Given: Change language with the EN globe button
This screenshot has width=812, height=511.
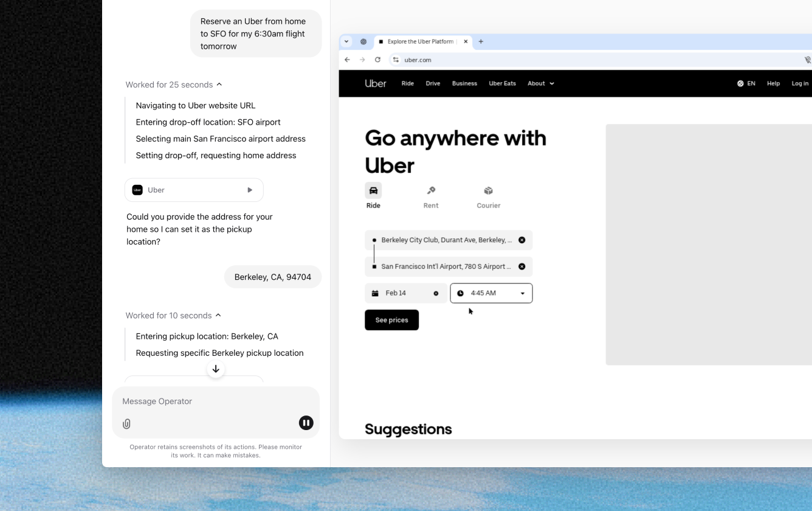Looking at the screenshot, I should coord(746,83).
